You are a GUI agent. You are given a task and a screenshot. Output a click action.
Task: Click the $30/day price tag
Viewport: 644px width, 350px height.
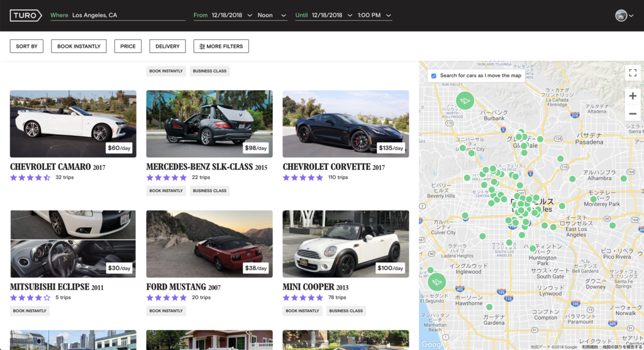119,268
